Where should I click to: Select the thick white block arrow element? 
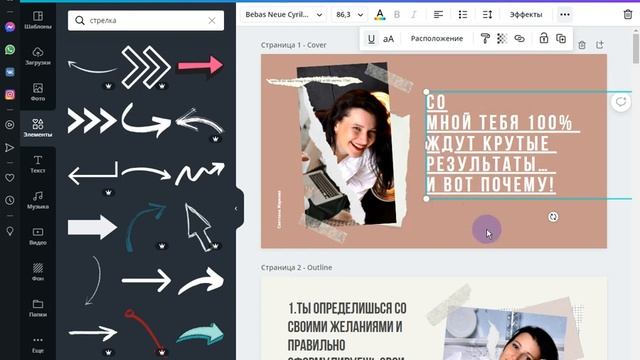click(x=92, y=227)
